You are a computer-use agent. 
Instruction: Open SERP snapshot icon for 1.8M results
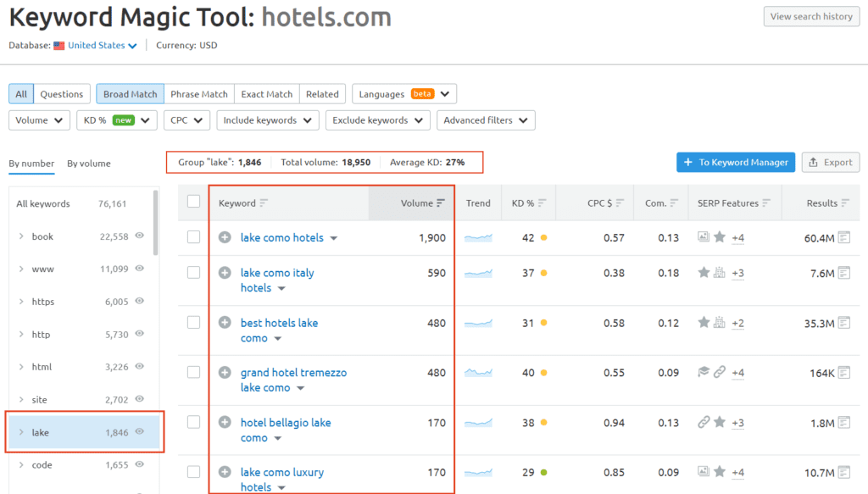point(843,423)
